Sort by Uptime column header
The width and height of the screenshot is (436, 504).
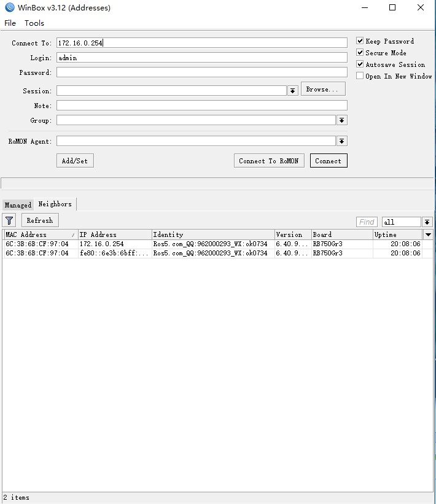pos(398,235)
